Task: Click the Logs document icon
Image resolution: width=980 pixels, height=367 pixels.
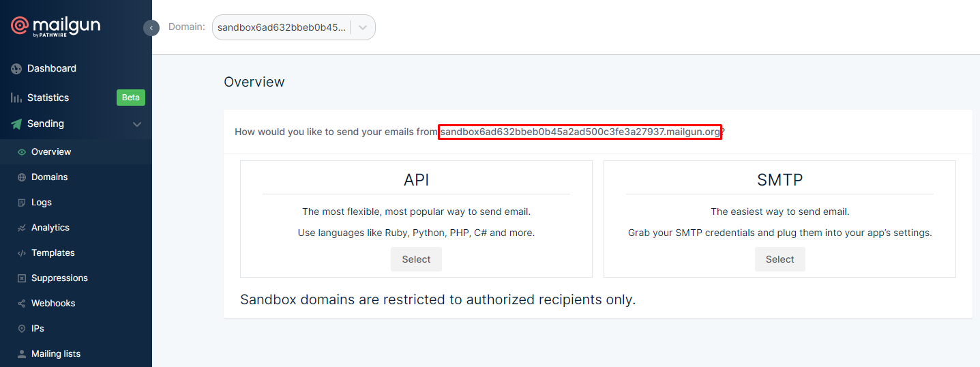Action: click(22, 203)
